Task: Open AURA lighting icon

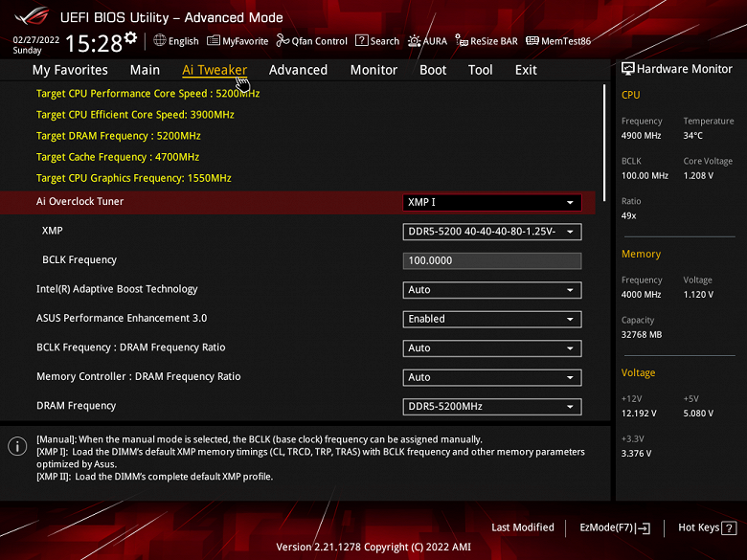Action: (414, 41)
